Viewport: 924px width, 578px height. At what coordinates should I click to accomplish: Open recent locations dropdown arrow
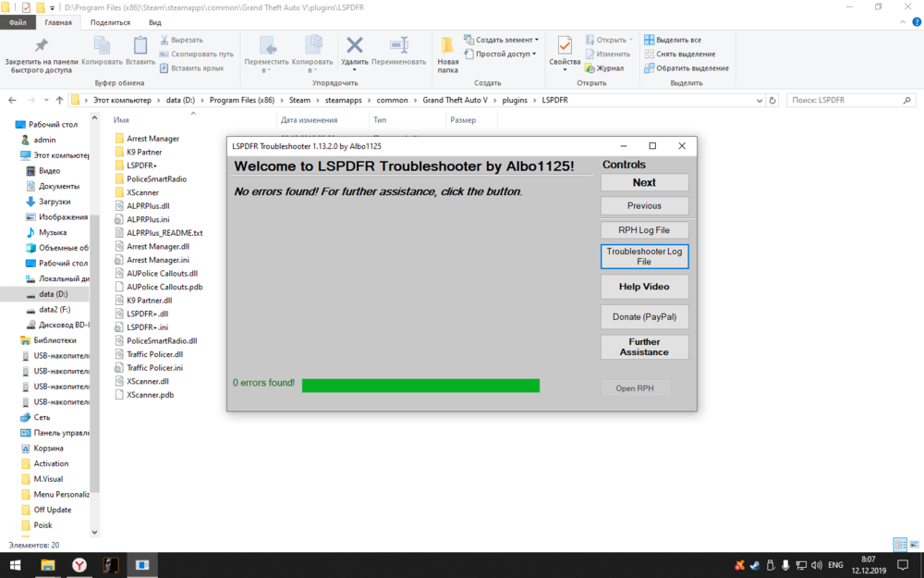[46, 100]
